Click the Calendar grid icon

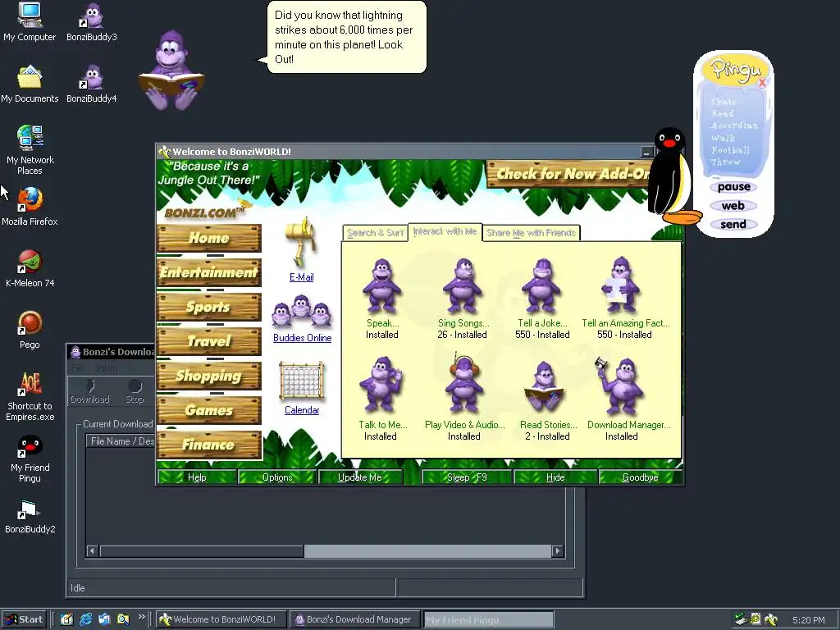[x=302, y=381]
